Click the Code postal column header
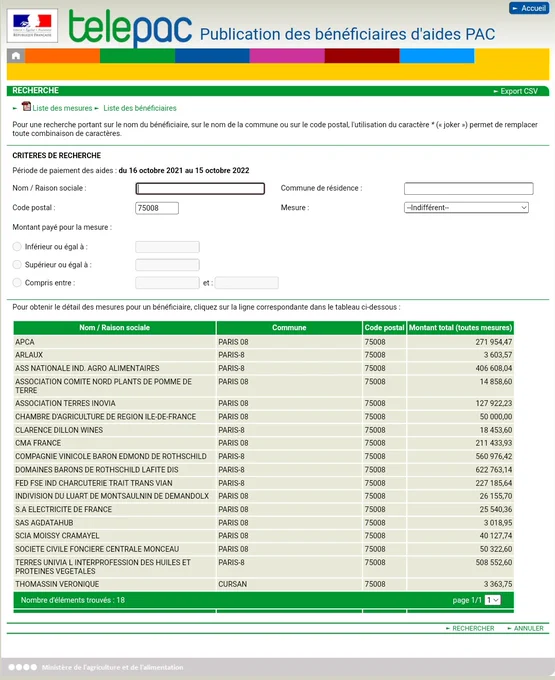Image resolution: width=555 pixels, height=680 pixels. [385, 328]
